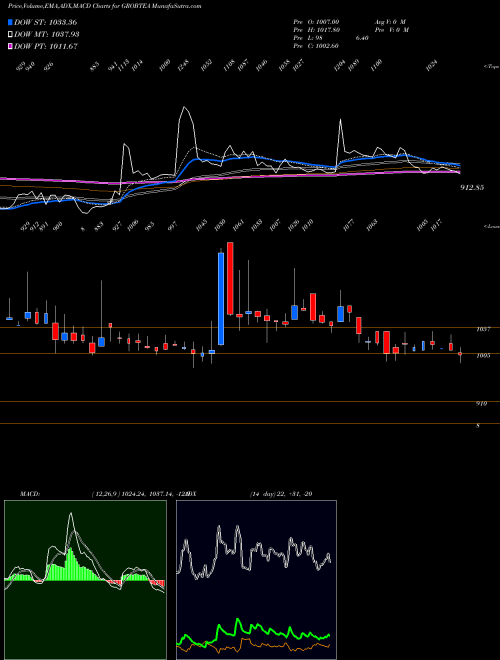Click the 'Pre V: 0 M' value
500x660 pixels.
click(x=392, y=30)
